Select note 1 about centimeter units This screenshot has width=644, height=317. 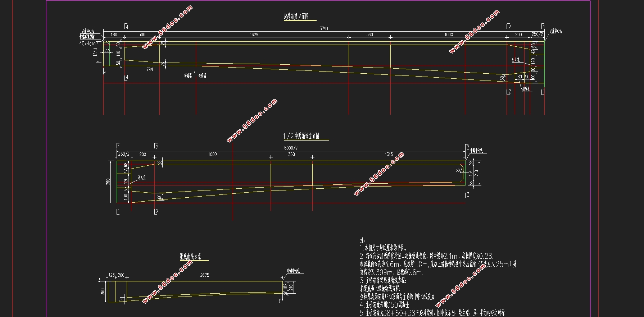(x=383, y=248)
